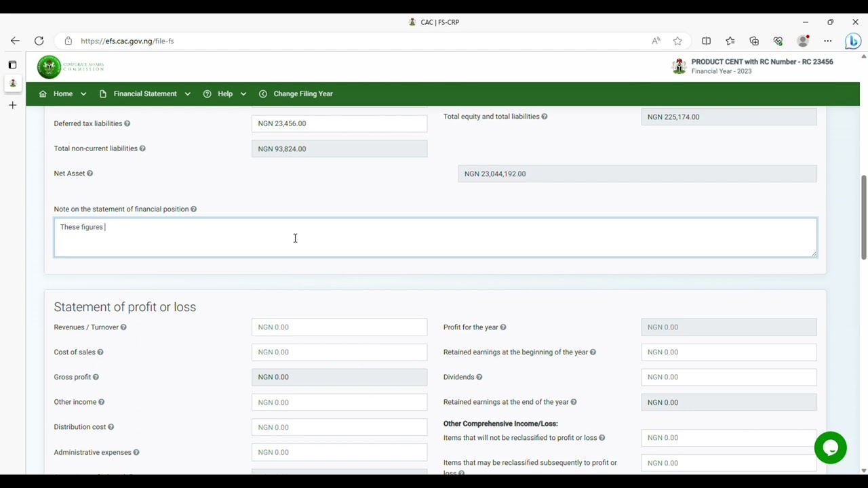Click inside the financial position note textarea
Screen dimensions: 868x488
pyautogui.click(x=435, y=237)
